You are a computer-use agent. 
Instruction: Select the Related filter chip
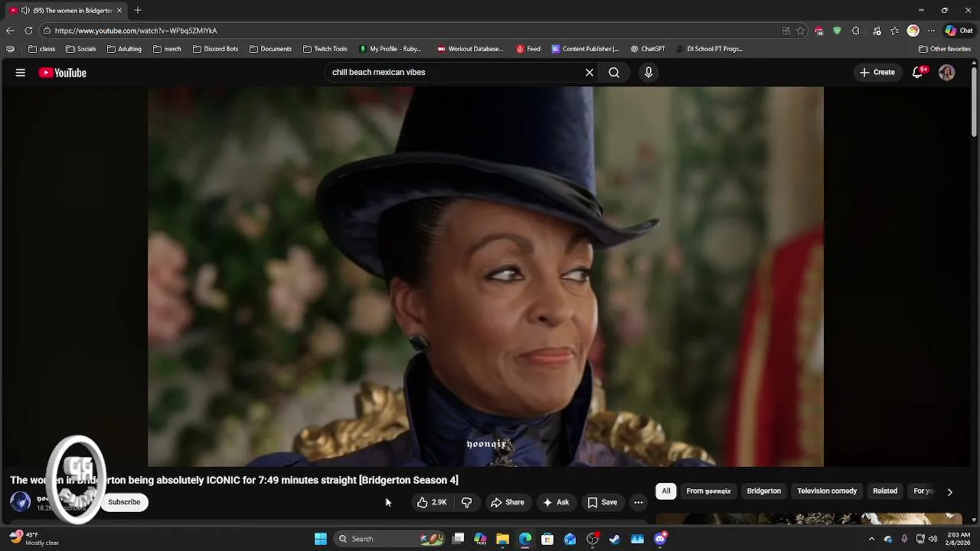[885, 491]
